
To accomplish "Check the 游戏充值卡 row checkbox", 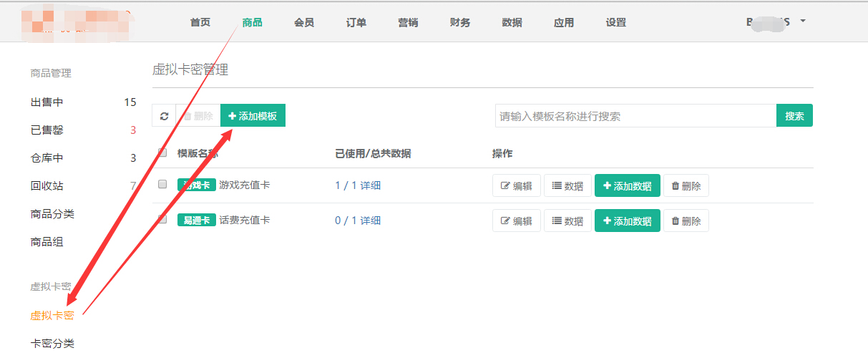I will pyautogui.click(x=162, y=184).
